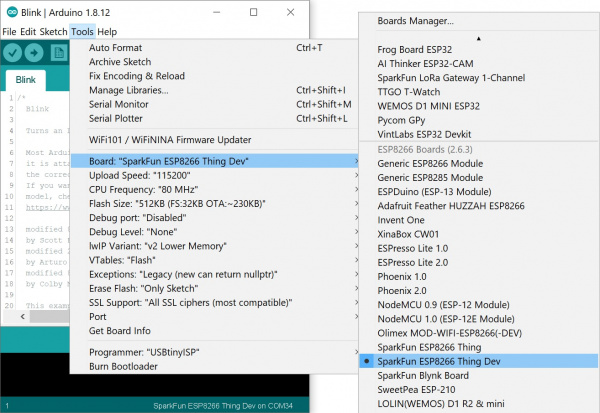
Task: Expand the Flash Size submenu
Action: pyautogui.click(x=214, y=204)
